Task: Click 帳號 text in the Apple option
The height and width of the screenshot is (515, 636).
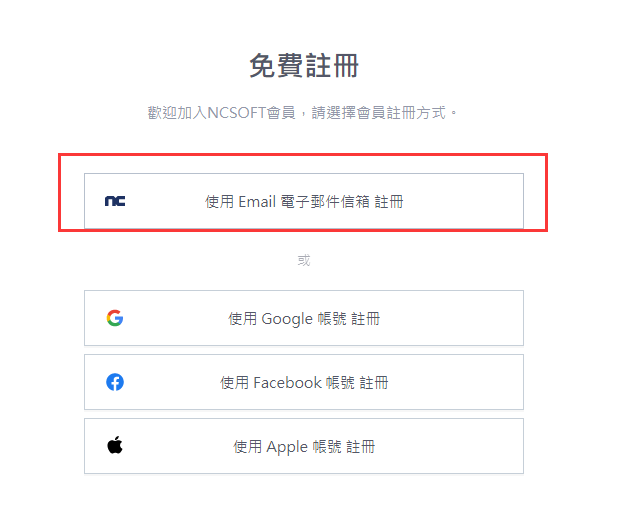Action: click(x=327, y=447)
